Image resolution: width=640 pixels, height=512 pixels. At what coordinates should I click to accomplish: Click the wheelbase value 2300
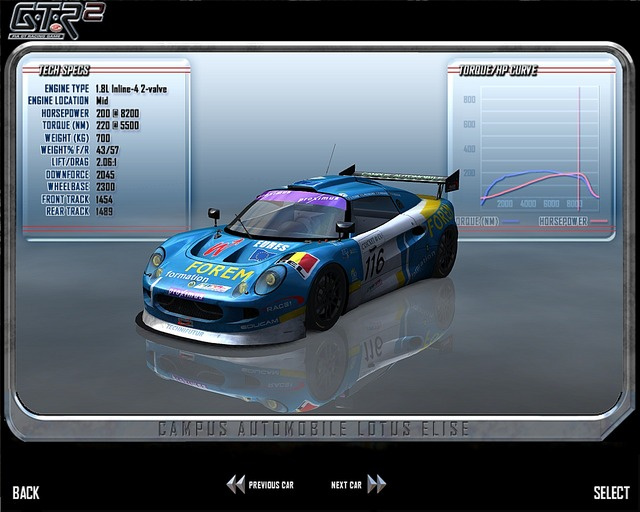[x=105, y=187]
